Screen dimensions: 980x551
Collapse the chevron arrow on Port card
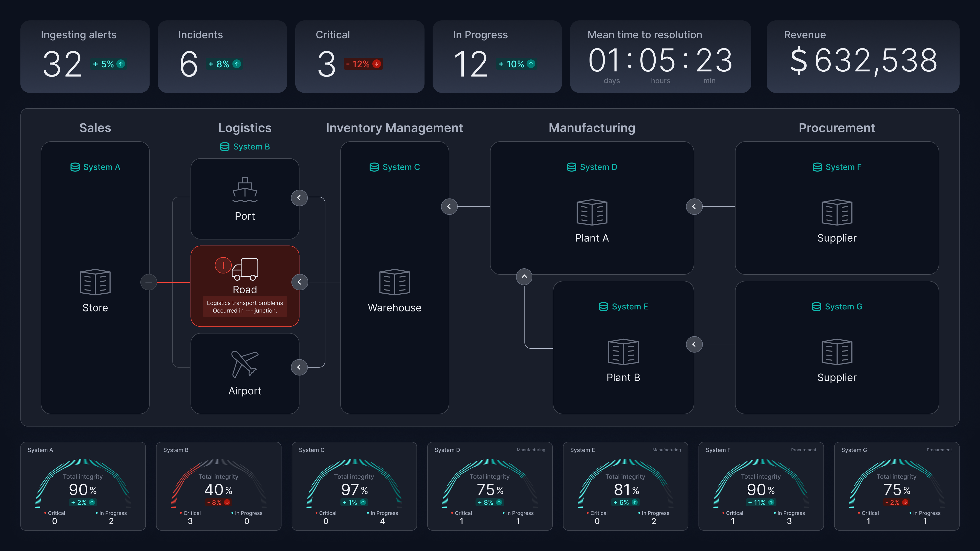pos(299,198)
